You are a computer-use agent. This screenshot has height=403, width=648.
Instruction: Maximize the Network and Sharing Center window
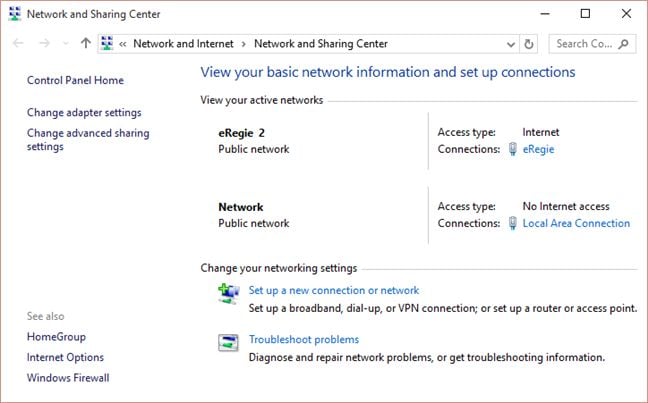(585, 14)
